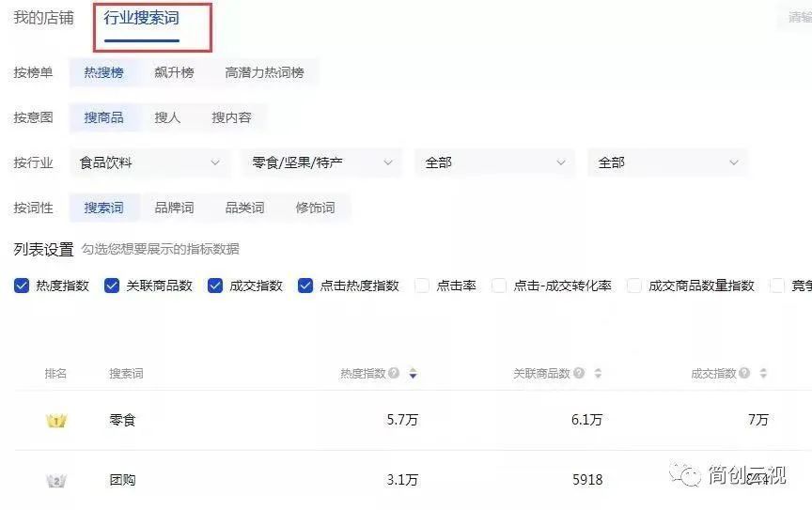Enable the 点击率 checkbox

click(422, 286)
